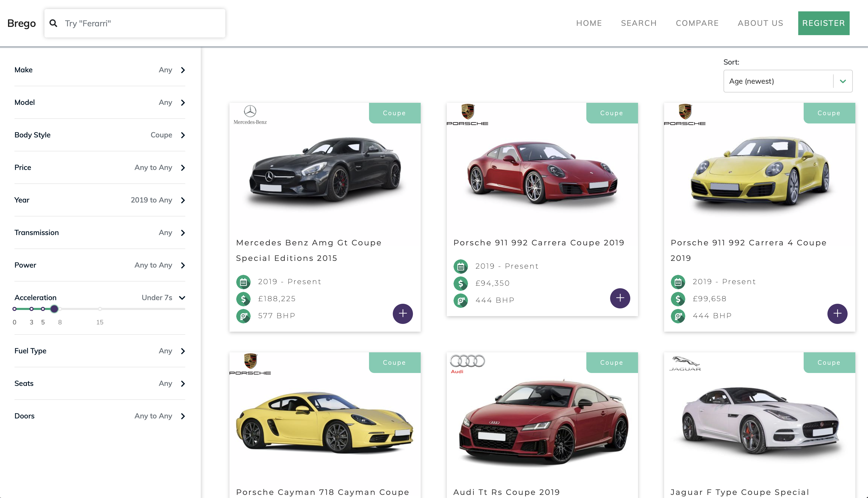Click the Mercedes-Benz logo on first card

tap(250, 115)
